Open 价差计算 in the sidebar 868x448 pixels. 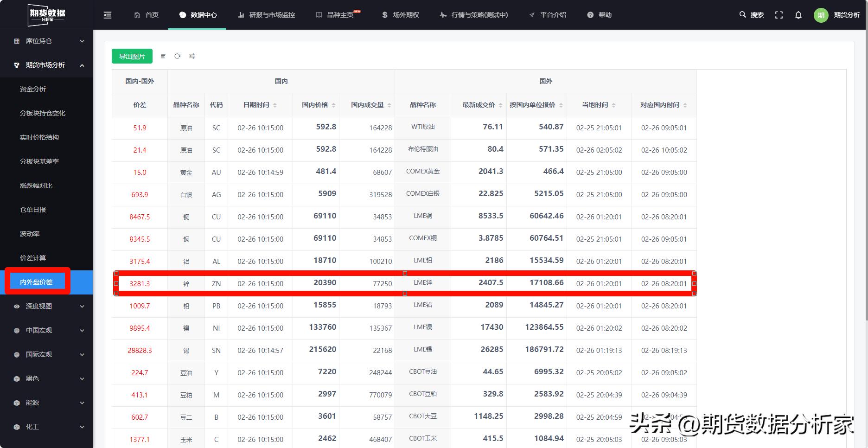coord(33,258)
